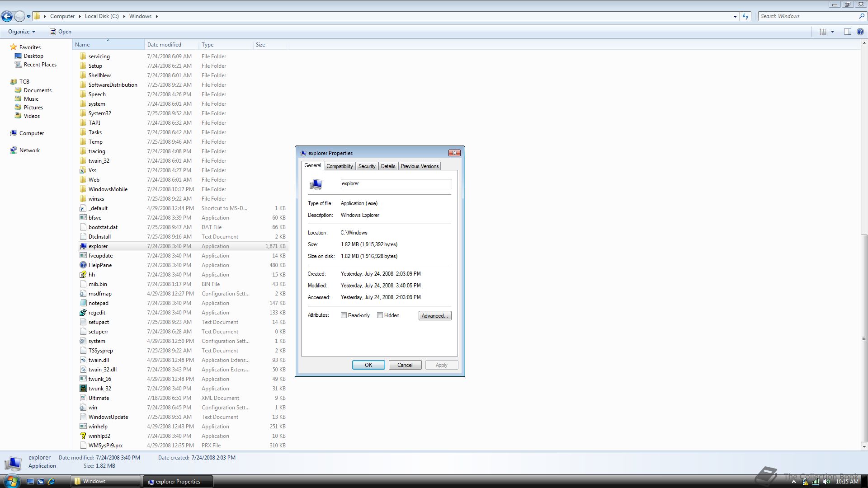Expand the Windows breadcrumb arrow

pos(157,16)
